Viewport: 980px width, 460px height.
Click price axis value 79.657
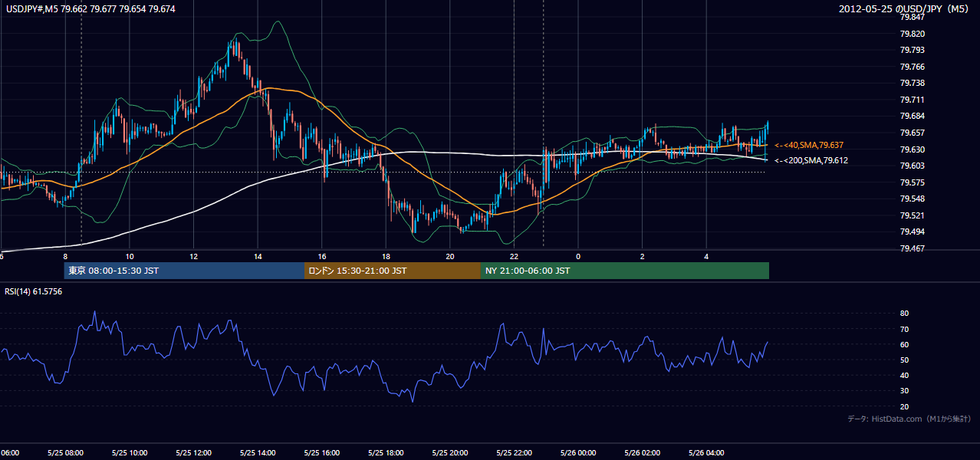pyautogui.click(x=912, y=133)
